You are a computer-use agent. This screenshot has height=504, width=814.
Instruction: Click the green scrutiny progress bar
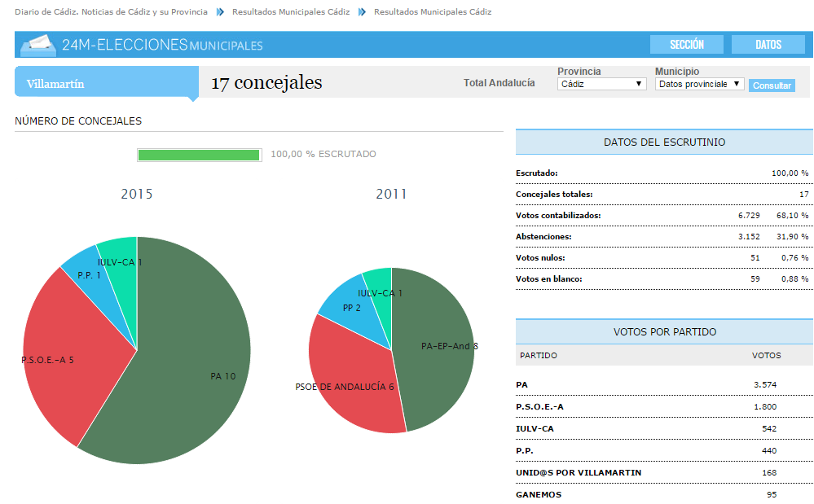[199, 155]
